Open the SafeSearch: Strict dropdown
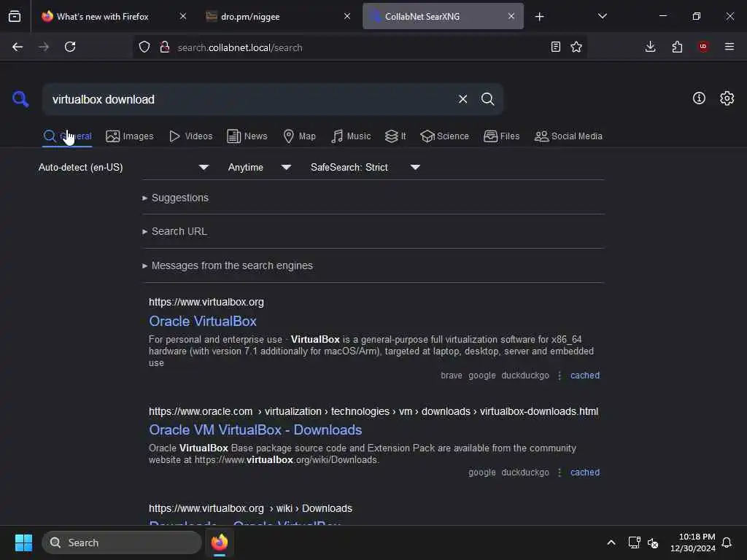Image resolution: width=747 pixels, height=560 pixels. coord(365,167)
